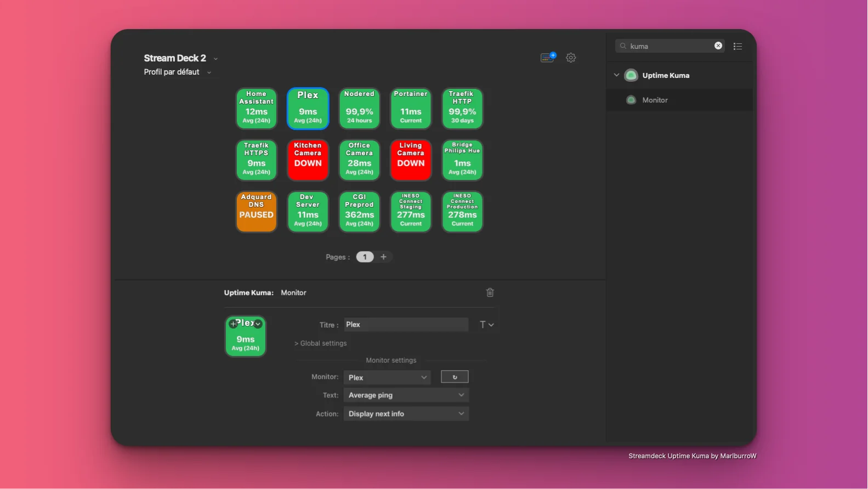Select the Portainer 11ms key
The width and height of the screenshot is (868, 489).
tap(411, 108)
